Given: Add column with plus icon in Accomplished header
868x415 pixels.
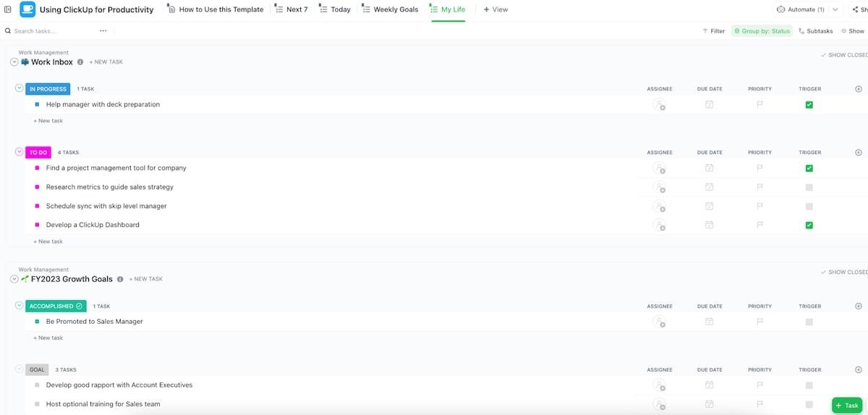Looking at the screenshot, I should click(859, 306).
